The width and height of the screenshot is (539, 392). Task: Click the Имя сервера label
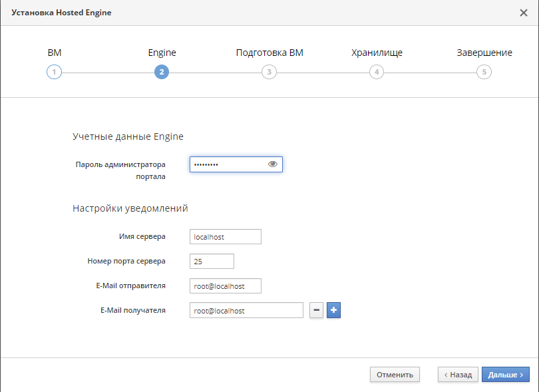coord(142,236)
